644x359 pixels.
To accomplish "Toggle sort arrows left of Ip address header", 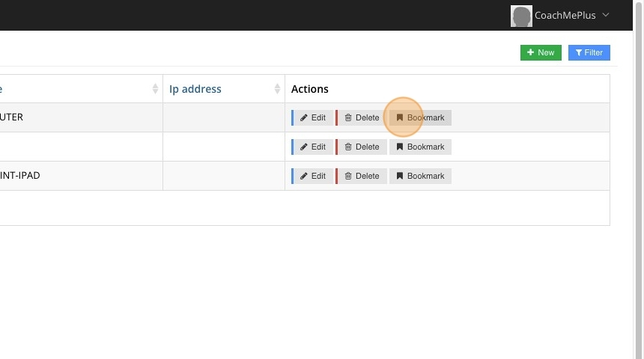I will (x=155, y=88).
